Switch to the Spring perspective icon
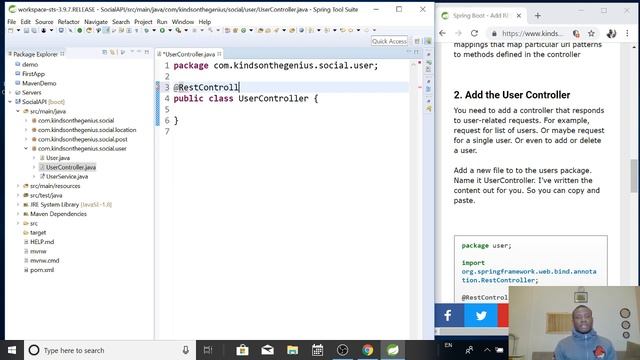The width and height of the screenshot is (640, 360). click(427, 41)
